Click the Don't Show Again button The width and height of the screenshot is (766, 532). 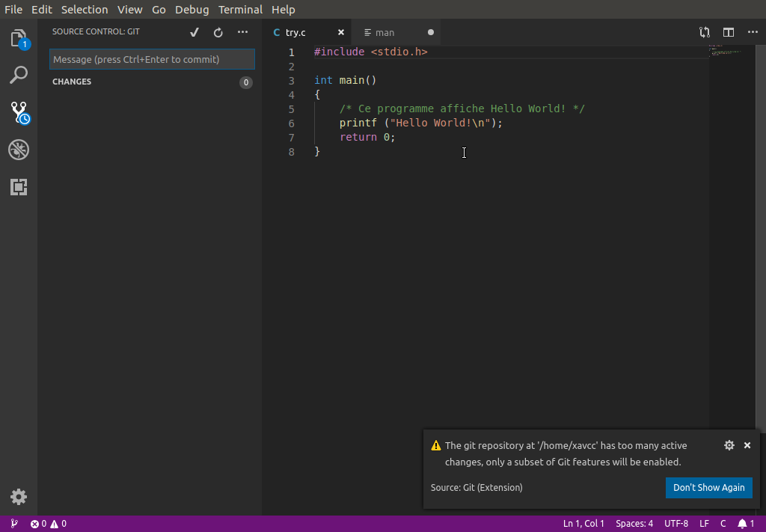click(x=708, y=487)
